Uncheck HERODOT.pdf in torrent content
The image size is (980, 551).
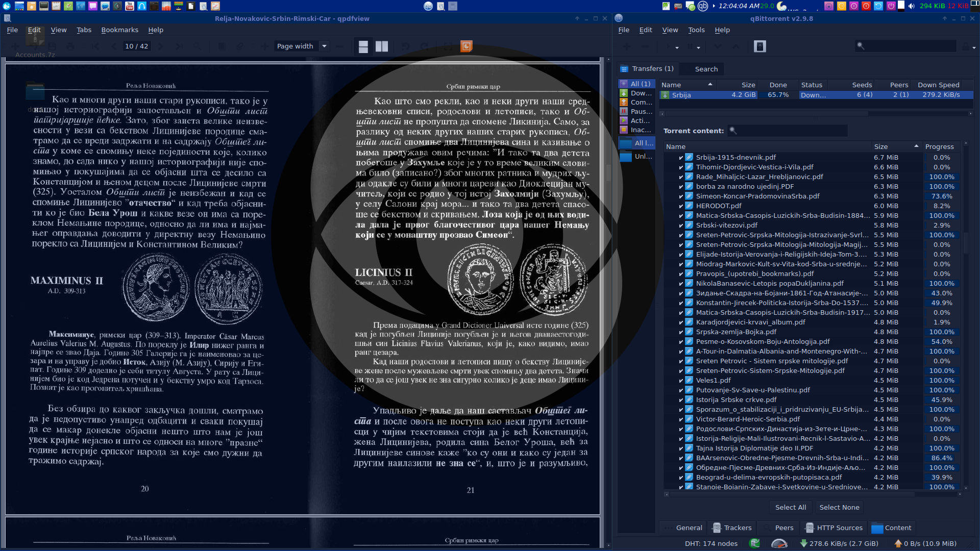(681, 206)
